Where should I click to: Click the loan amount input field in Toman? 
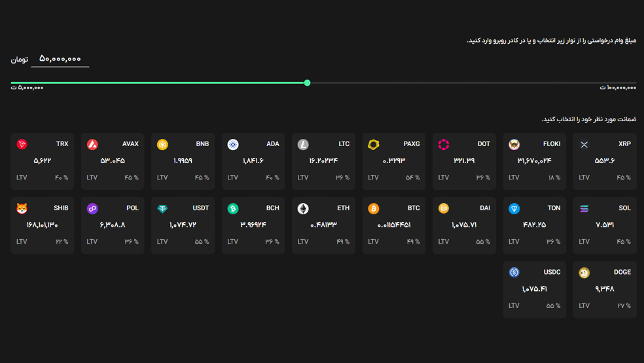point(60,59)
